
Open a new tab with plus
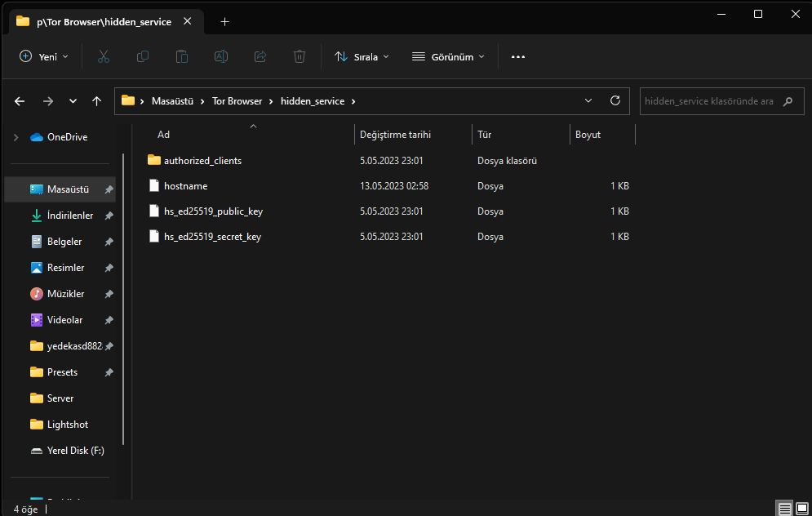[x=224, y=22]
